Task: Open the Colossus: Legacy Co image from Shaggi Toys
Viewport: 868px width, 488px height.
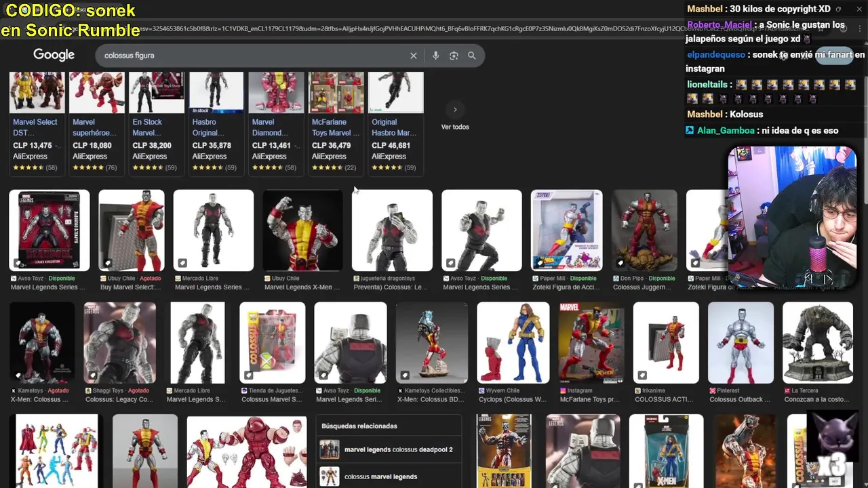Action: pos(119,342)
